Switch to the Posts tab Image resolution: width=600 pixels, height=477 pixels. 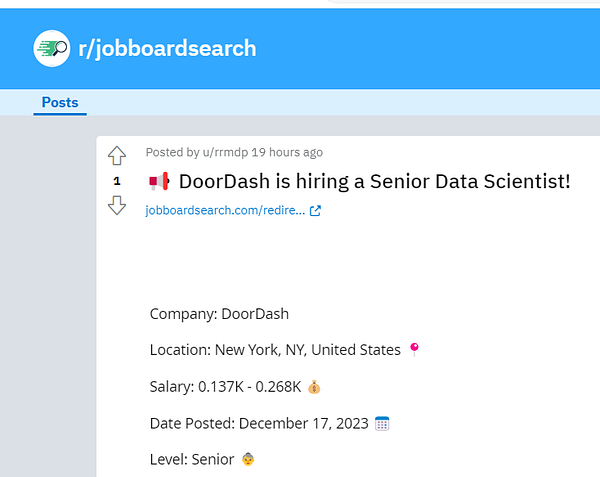(60, 102)
